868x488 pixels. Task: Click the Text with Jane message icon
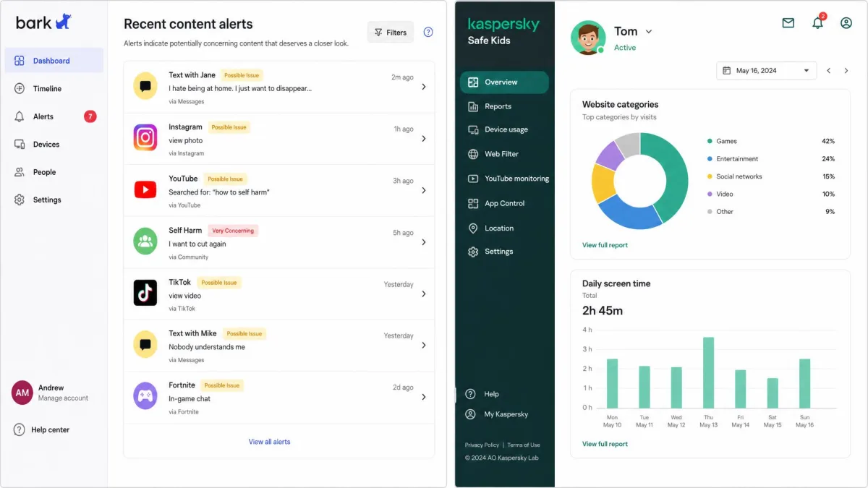tap(145, 86)
